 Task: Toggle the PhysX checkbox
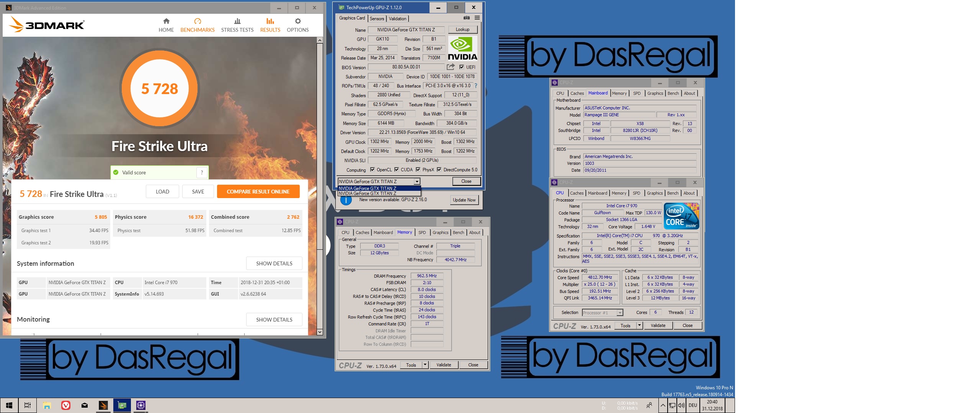coord(418,169)
